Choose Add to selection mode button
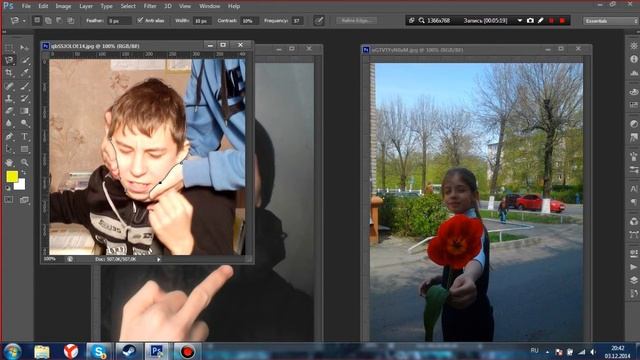640x360 pixels. tap(48, 20)
